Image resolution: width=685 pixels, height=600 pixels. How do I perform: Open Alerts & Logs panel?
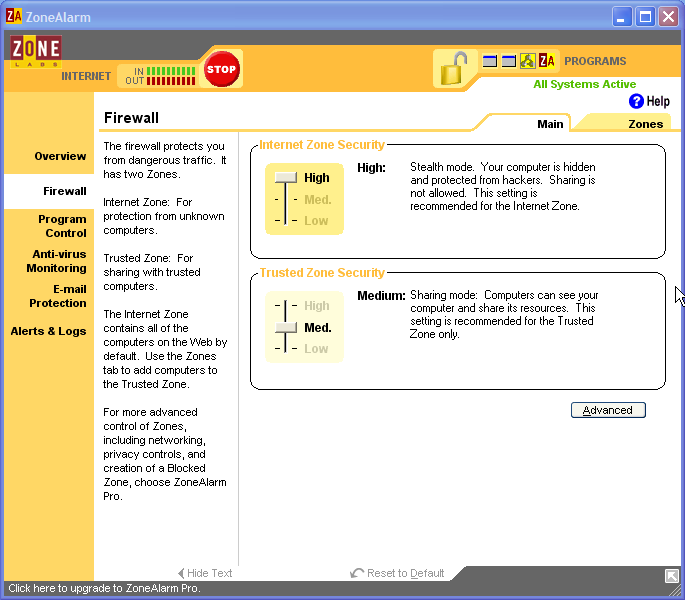click(x=48, y=331)
